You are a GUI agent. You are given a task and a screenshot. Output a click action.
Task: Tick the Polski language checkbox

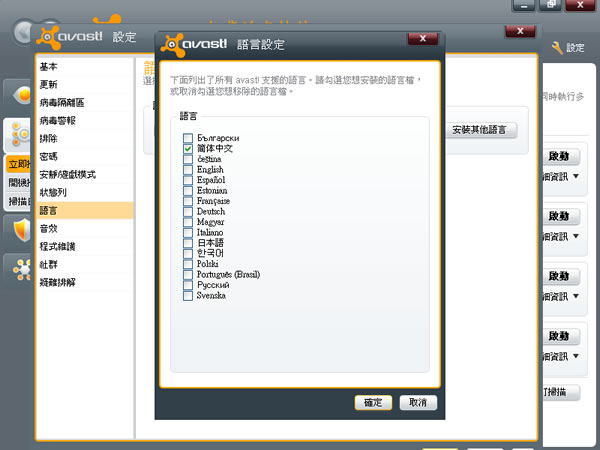pyautogui.click(x=188, y=264)
